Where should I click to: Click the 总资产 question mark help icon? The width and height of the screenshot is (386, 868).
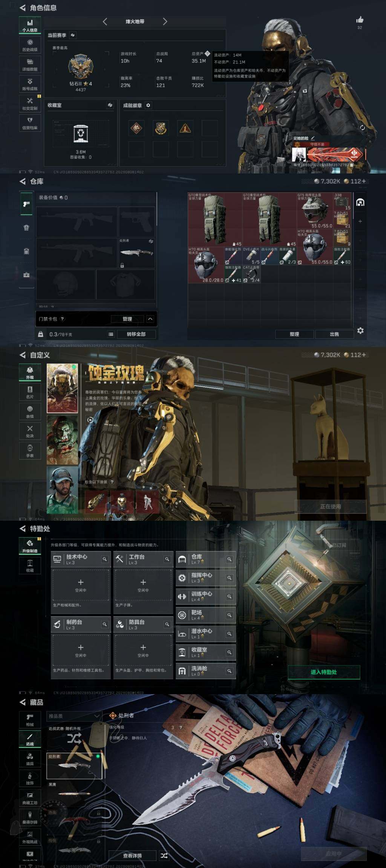click(x=207, y=54)
